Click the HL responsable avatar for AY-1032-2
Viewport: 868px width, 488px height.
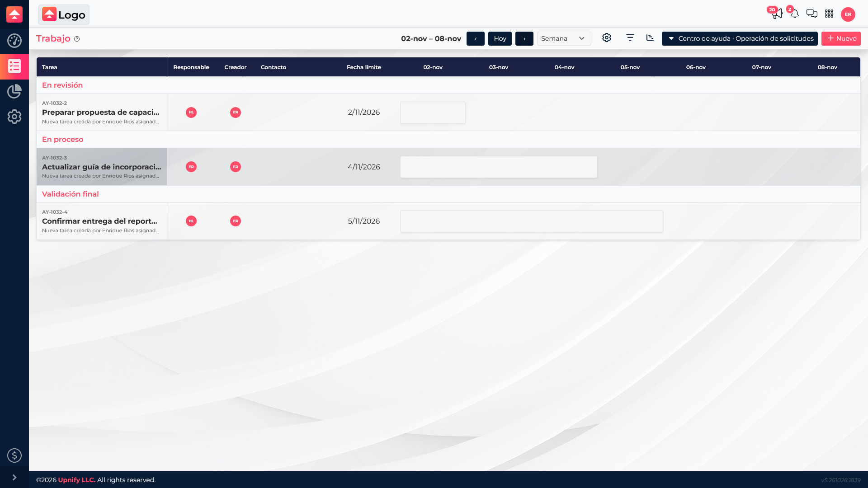click(x=191, y=113)
